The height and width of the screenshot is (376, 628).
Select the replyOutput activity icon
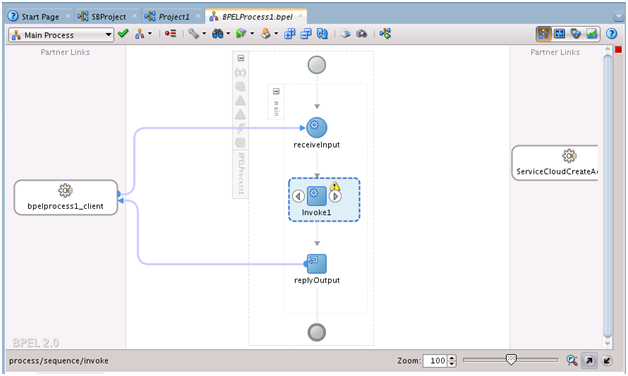[316, 264]
